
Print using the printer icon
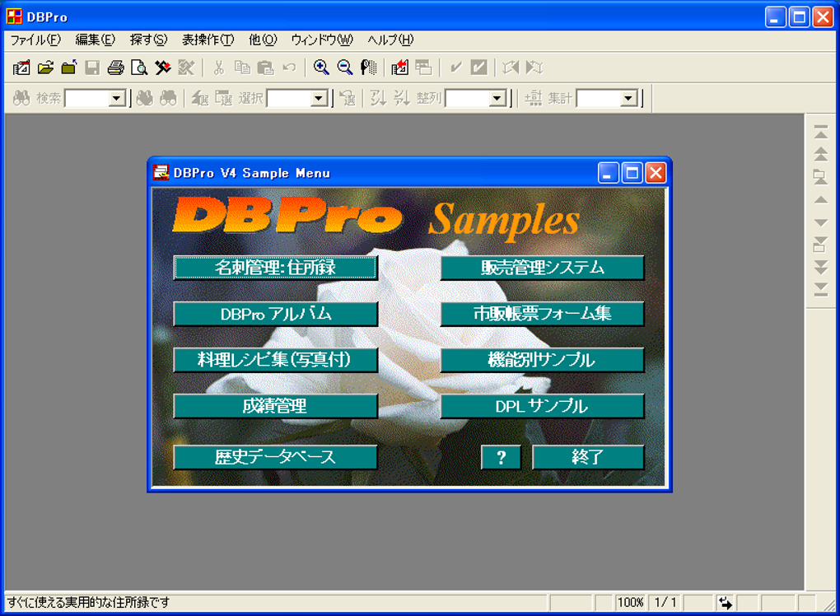[116, 68]
